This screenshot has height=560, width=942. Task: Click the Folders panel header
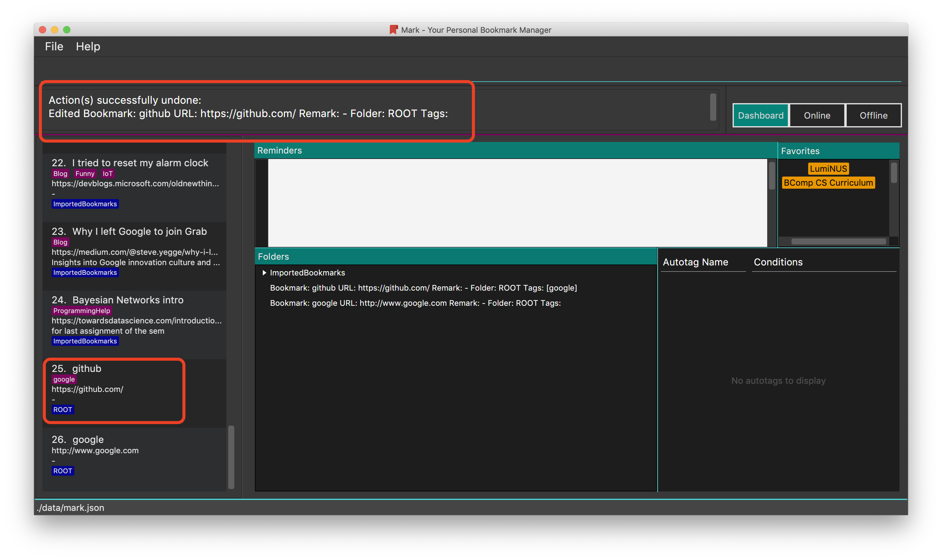[456, 256]
